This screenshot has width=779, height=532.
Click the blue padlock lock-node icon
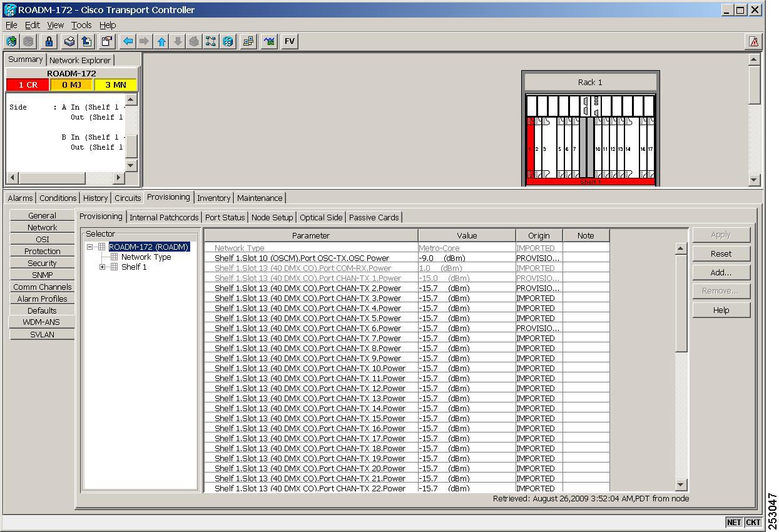(x=49, y=41)
